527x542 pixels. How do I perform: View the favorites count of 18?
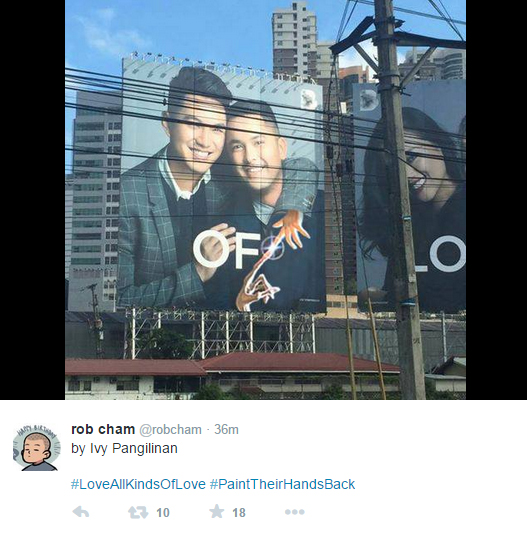(x=239, y=513)
